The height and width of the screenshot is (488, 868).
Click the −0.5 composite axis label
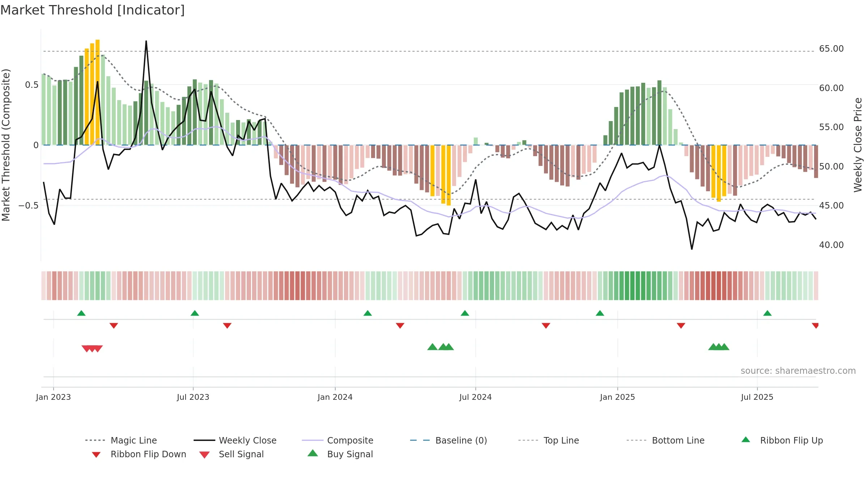click(x=29, y=206)
